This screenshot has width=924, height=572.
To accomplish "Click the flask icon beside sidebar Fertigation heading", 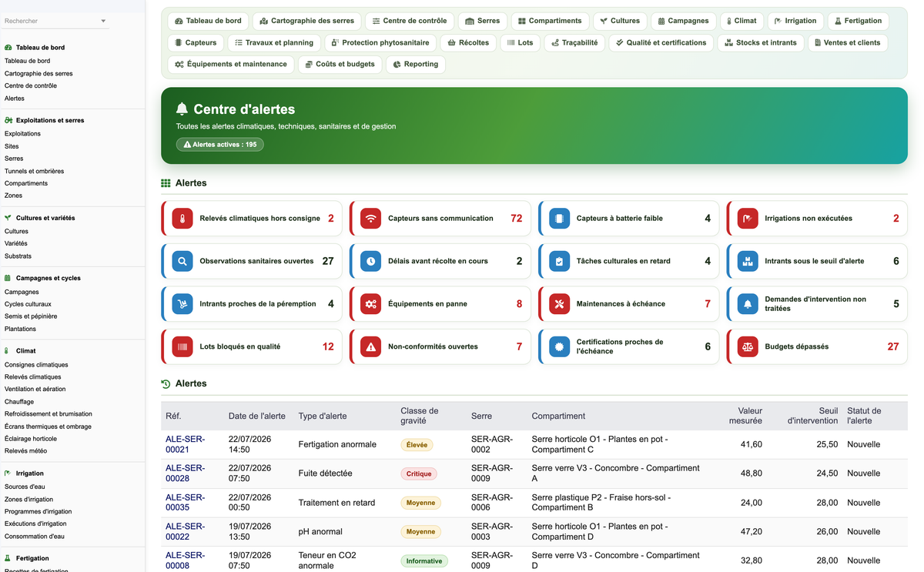I will pos(8,558).
